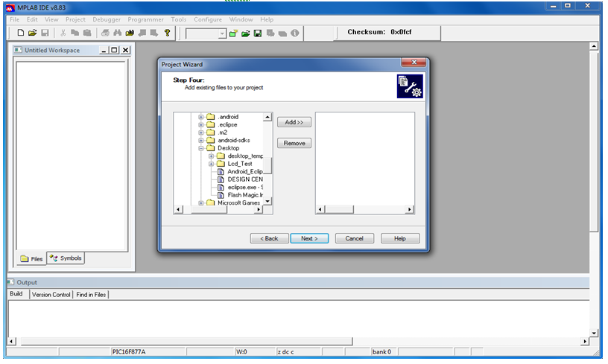This screenshot has height=364, width=608.
Task: Select the Find in Files output tab
Action: 91,295
